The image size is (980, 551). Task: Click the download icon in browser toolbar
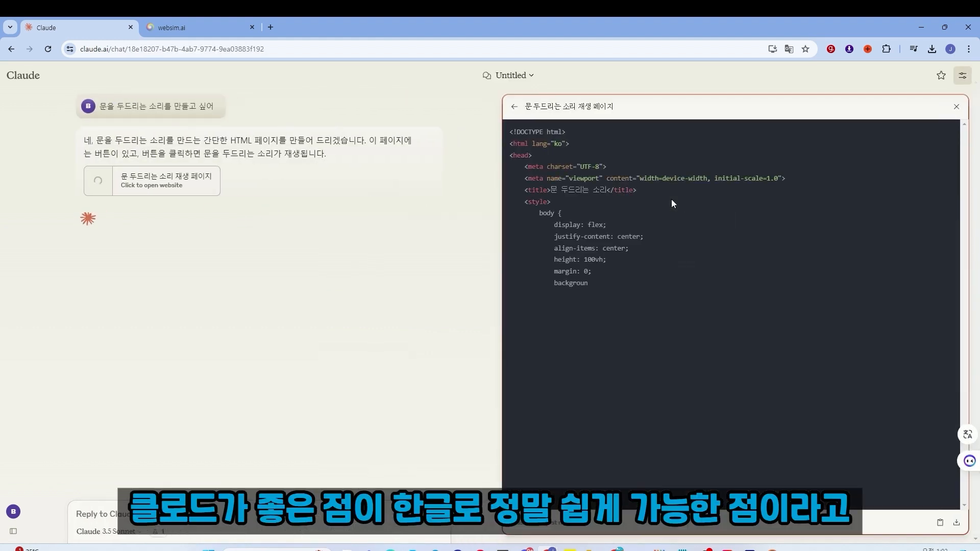[932, 48]
